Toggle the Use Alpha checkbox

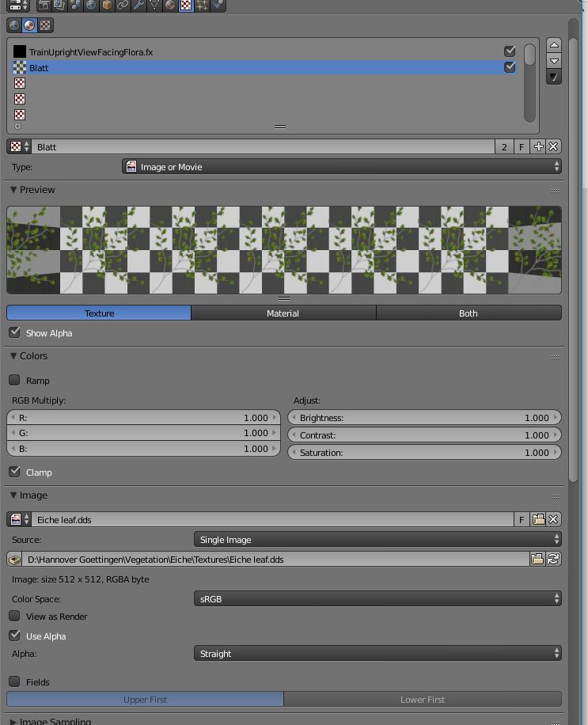[15, 636]
